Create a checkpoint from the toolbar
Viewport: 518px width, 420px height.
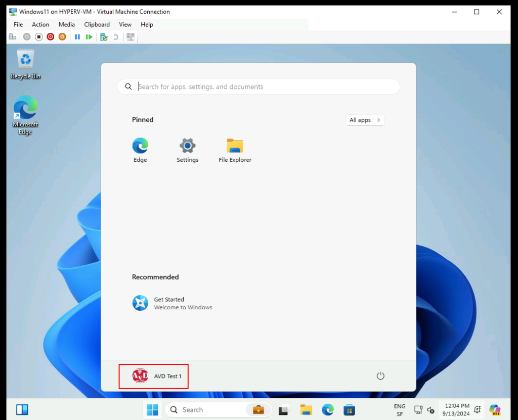pyautogui.click(x=104, y=37)
